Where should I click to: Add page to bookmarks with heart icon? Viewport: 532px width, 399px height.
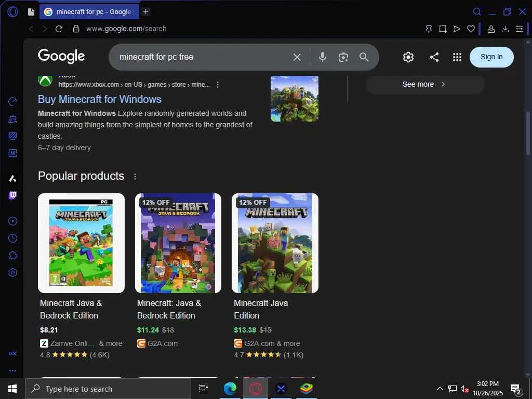coord(471,29)
